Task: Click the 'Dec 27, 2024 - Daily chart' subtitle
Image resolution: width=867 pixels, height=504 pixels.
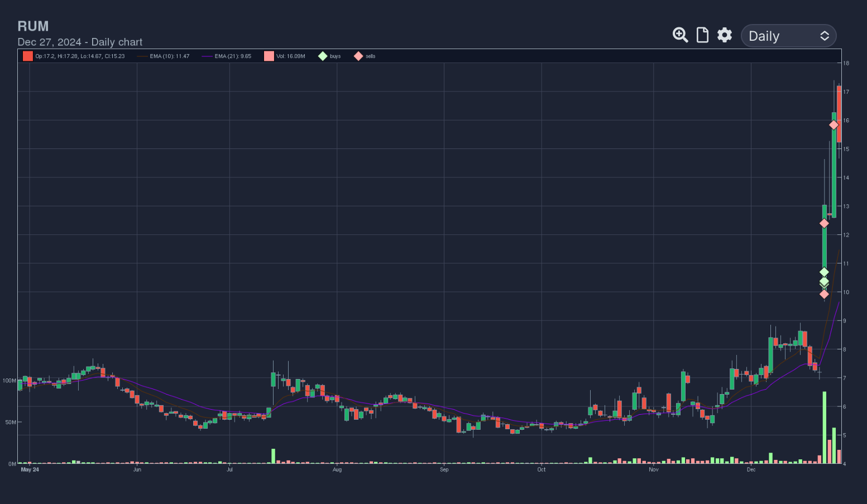Action: point(80,42)
